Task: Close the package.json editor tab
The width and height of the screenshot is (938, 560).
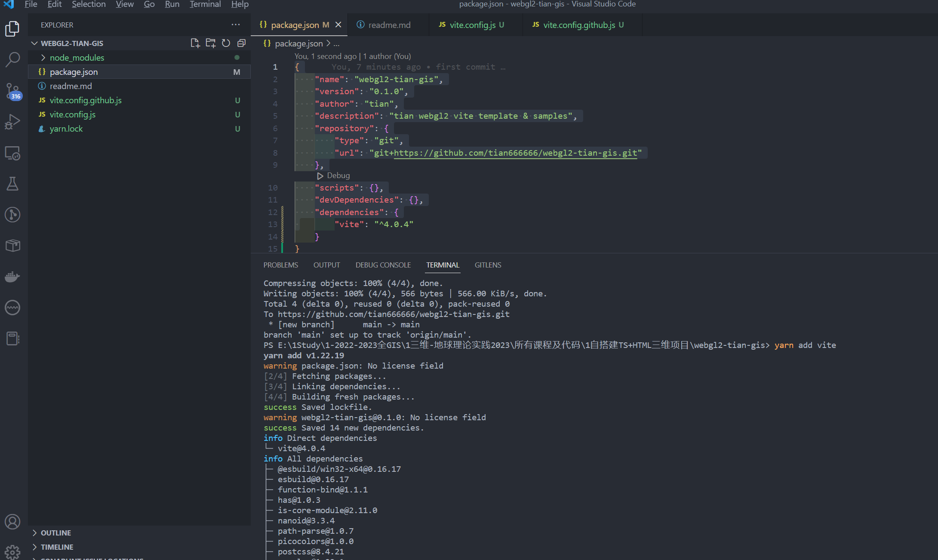Action: point(338,25)
